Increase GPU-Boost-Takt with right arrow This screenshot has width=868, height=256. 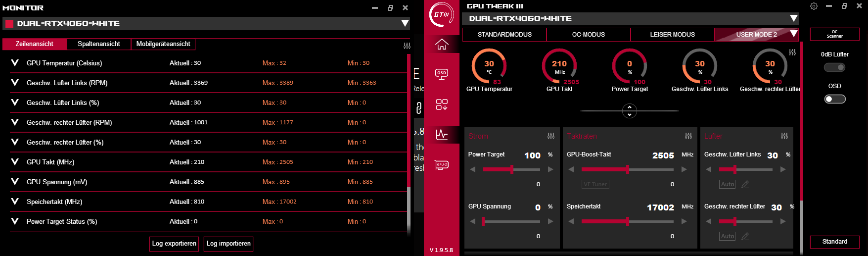684,169
